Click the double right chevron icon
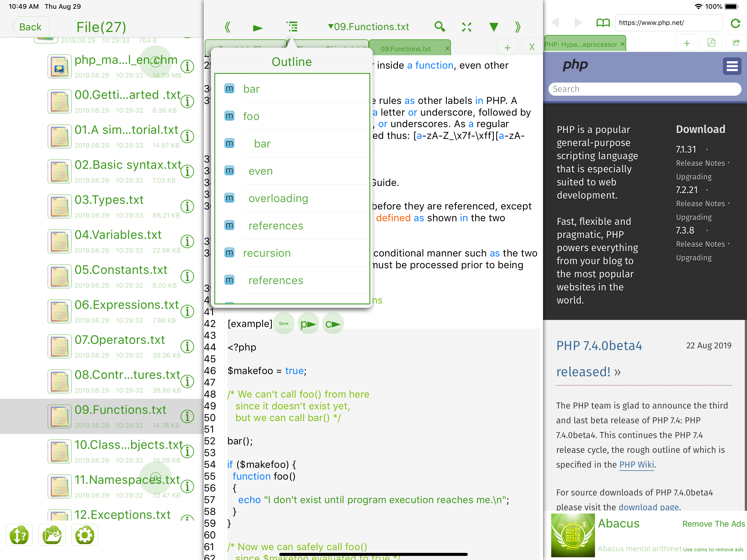Image resolution: width=747 pixels, height=560 pixels. point(517,27)
